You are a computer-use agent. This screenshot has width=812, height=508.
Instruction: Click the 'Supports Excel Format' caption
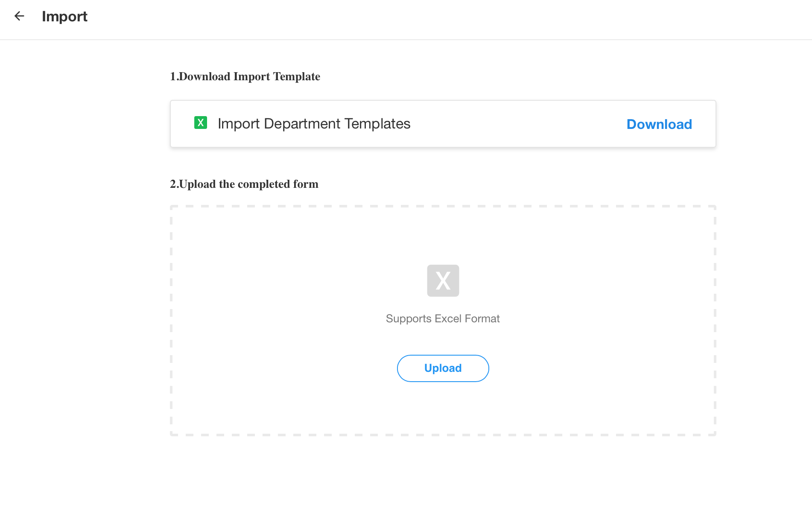[x=442, y=318]
